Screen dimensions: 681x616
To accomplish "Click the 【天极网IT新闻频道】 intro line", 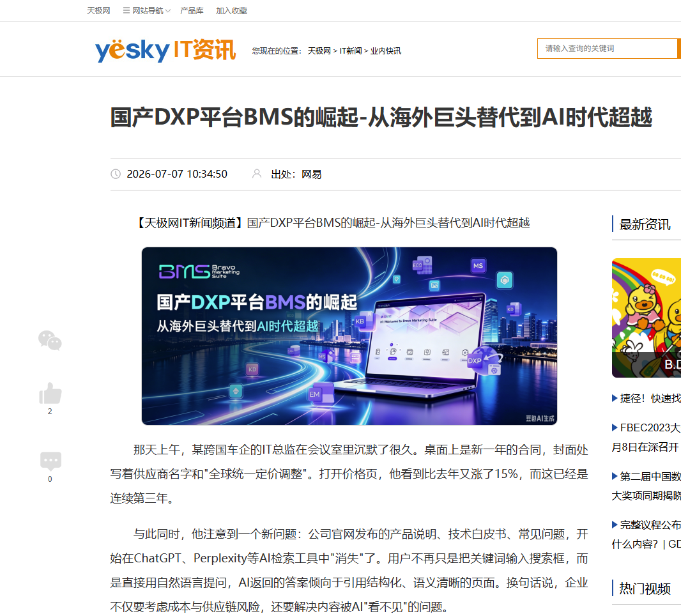I will (332, 223).
